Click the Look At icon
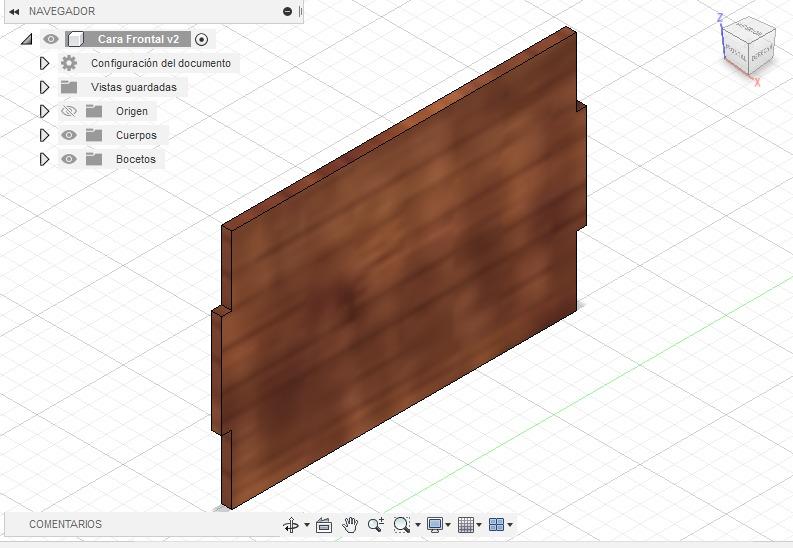The image size is (793, 548). (324, 525)
